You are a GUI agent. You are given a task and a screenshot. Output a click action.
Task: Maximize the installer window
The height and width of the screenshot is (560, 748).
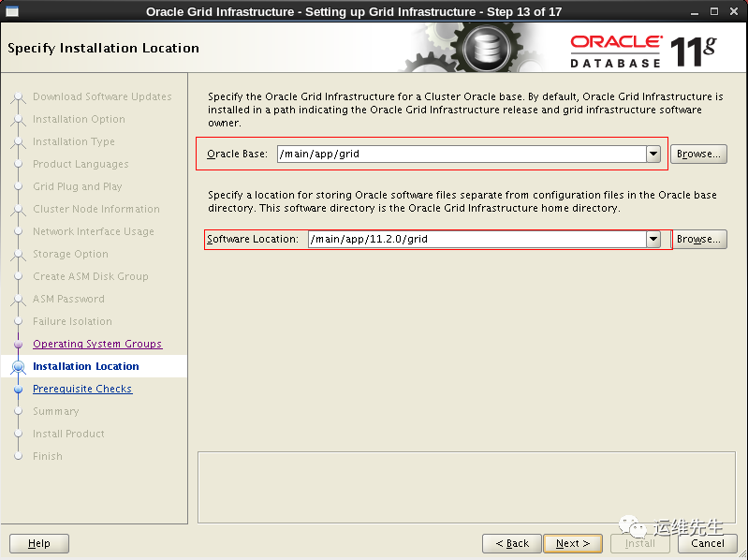point(714,11)
